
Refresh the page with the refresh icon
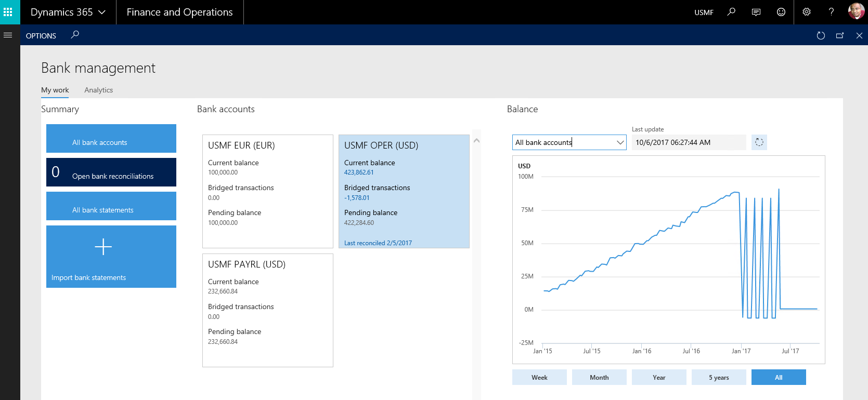click(x=821, y=35)
